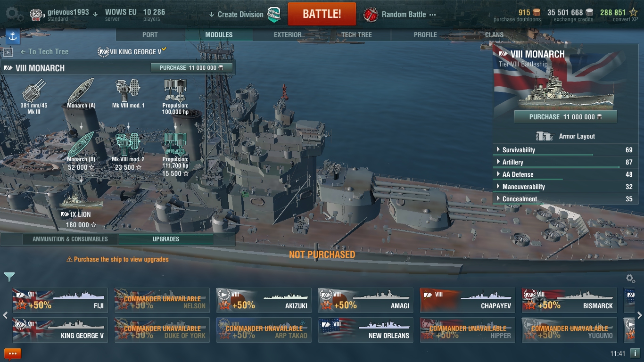Open the chat speech bubble button
Viewport: 644px width, 362px height.
tap(13, 354)
